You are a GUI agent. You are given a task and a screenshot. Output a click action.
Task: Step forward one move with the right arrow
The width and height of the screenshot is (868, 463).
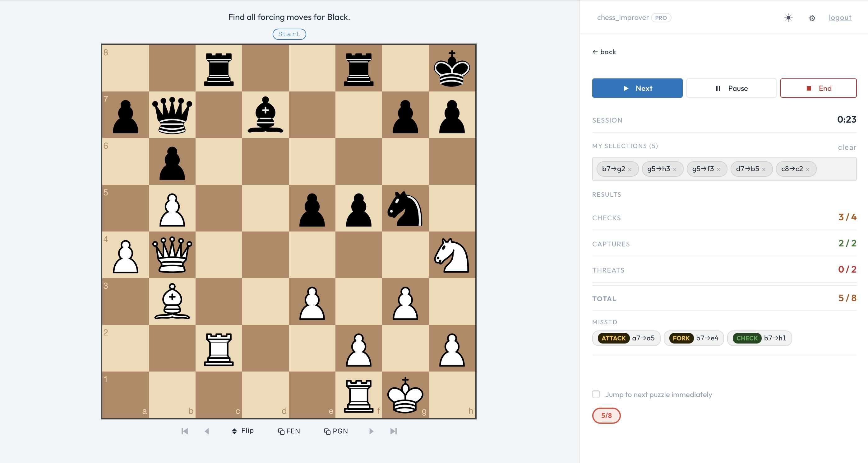[x=371, y=431]
